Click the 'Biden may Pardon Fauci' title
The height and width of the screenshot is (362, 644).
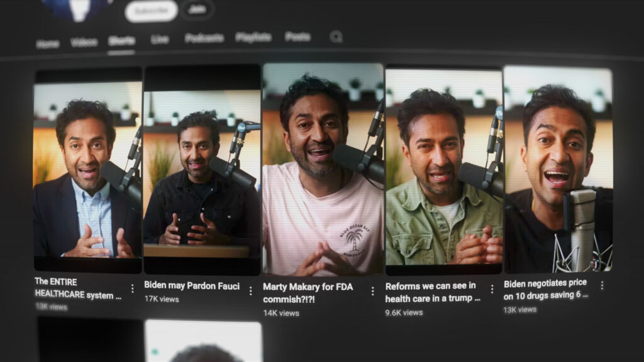click(x=192, y=286)
